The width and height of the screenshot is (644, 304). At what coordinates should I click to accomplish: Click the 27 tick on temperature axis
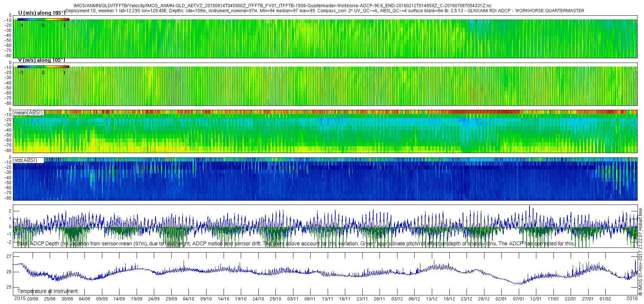pos(9,256)
